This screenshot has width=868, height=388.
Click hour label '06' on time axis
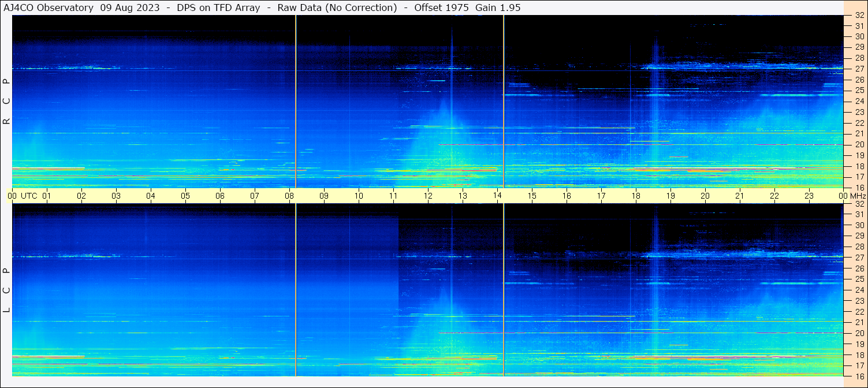pyautogui.click(x=220, y=196)
